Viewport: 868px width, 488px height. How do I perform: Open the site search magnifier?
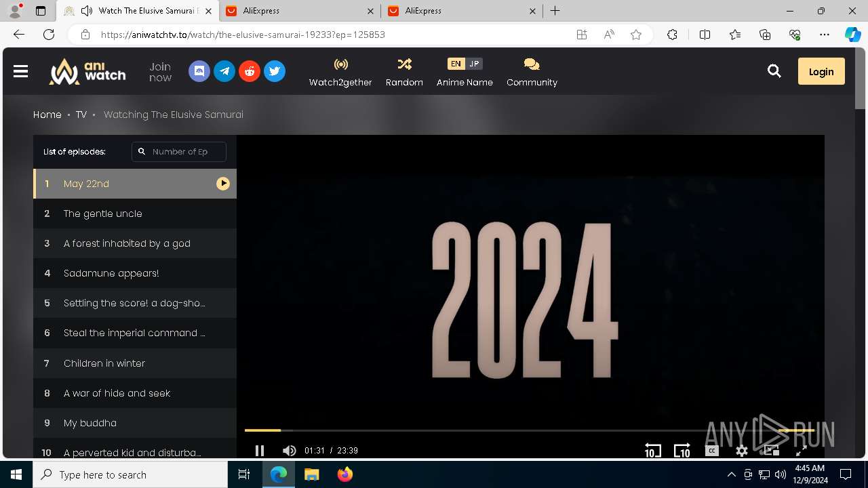pyautogui.click(x=774, y=71)
